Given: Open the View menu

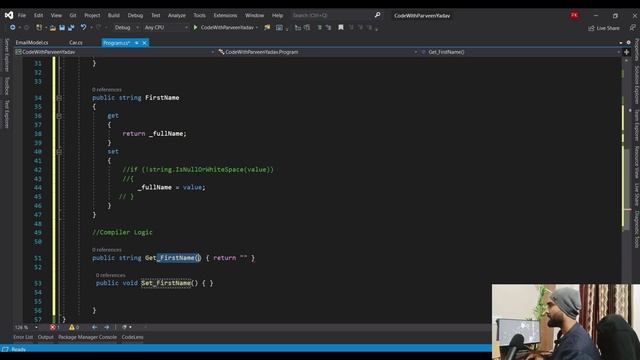Looking at the screenshot, I should 56,15.
